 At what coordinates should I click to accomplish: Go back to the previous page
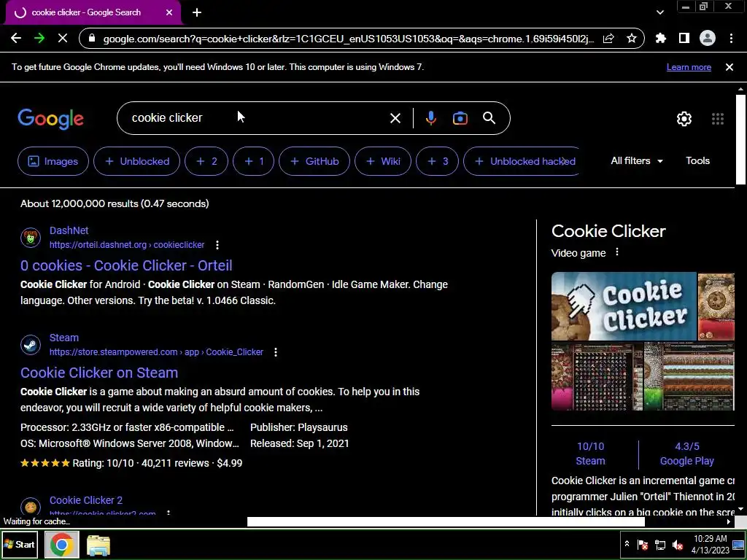coord(16,39)
